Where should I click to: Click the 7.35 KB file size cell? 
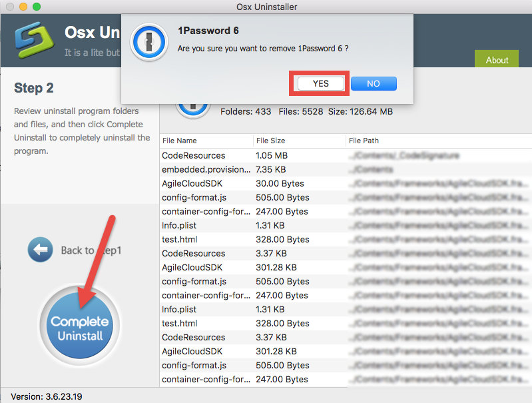[x=271, y=169]
